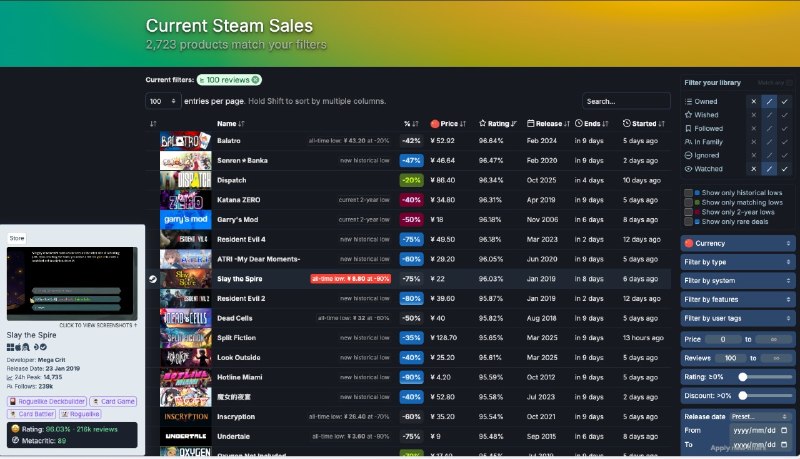Sort by the Ends column header
The image size is (800, 459).
point(592,123)
